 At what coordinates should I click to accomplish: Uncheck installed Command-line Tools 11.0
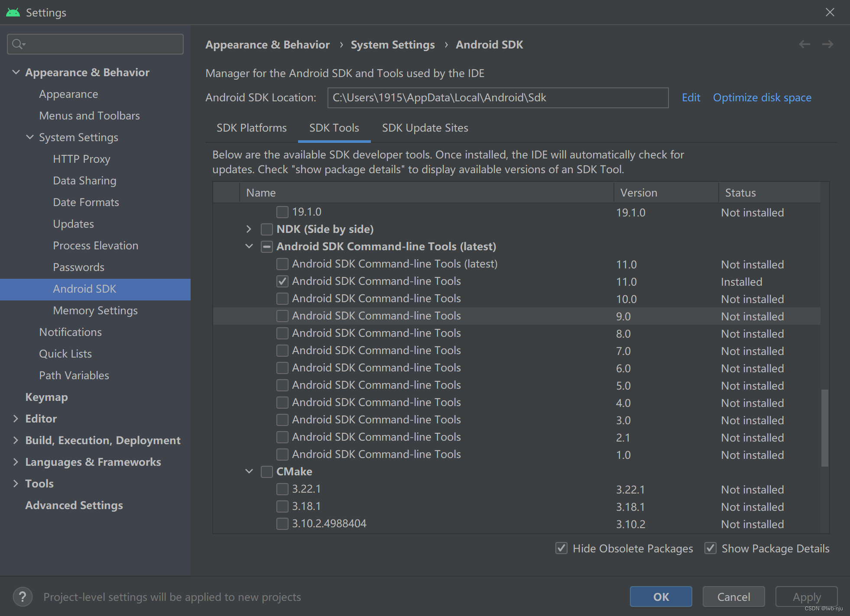pyautogui.click(x=282, y=281)
